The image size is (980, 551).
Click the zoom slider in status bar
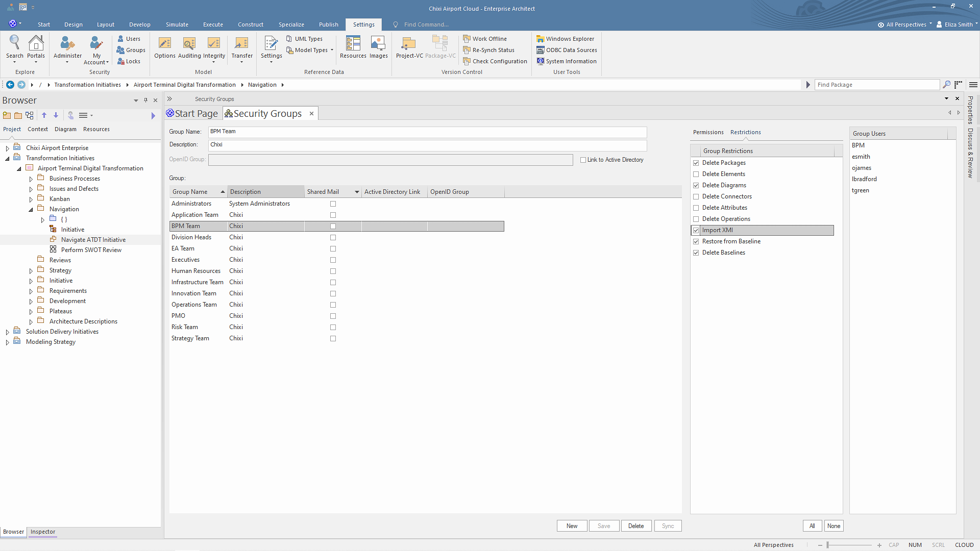point(827,545)
